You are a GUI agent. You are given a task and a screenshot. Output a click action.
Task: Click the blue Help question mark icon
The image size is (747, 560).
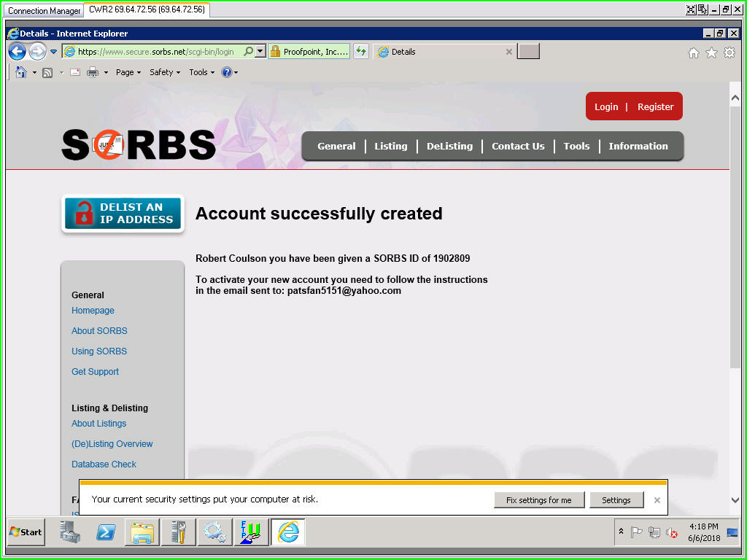227,72
